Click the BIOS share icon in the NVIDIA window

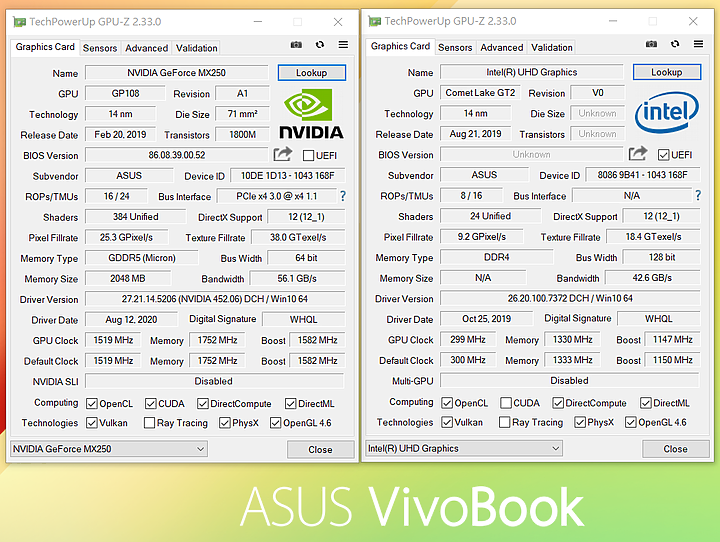coord(283,154)
